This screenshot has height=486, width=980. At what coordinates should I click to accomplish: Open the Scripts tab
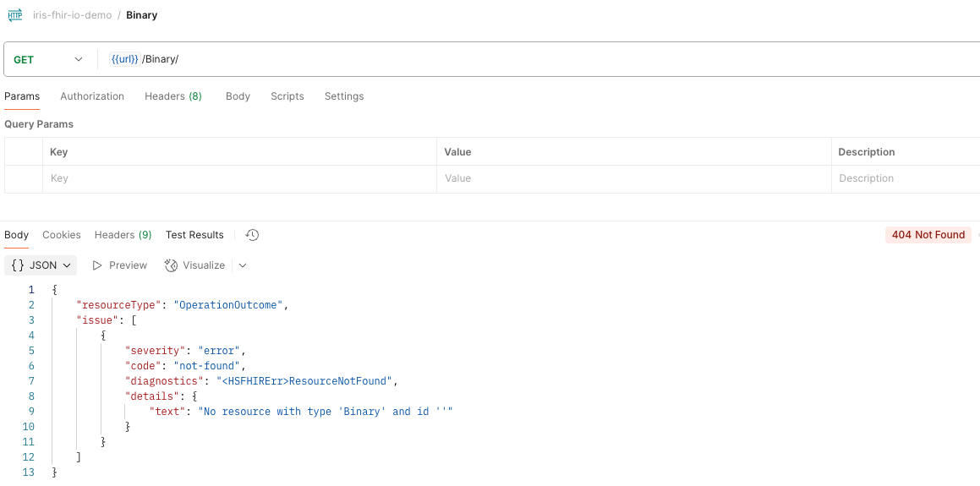point(287,96)
